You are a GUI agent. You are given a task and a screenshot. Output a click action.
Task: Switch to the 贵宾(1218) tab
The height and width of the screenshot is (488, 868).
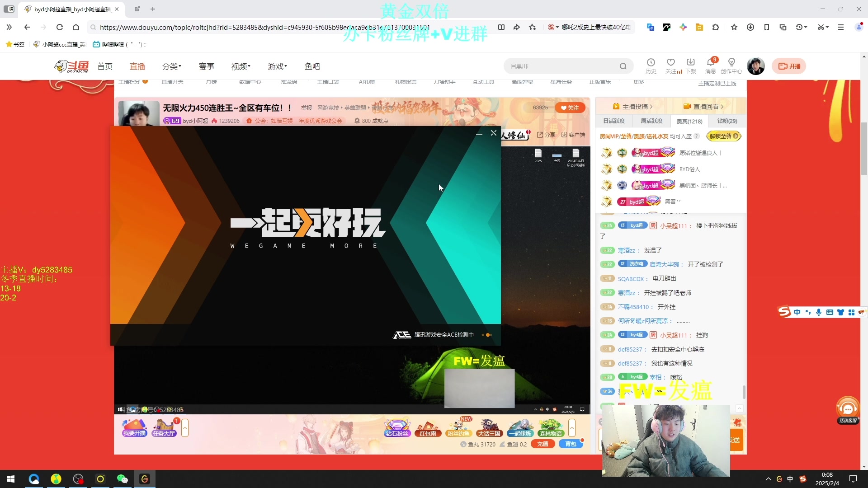tap(689, 121)
